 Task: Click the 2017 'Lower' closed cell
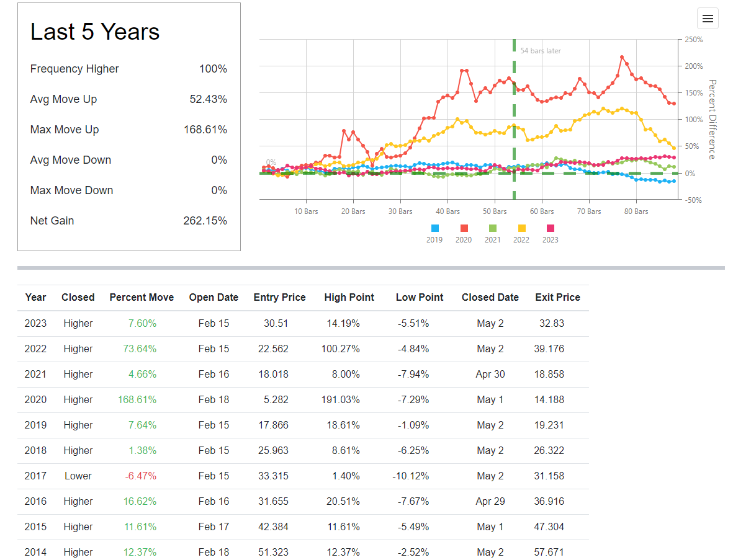point(78,476)
